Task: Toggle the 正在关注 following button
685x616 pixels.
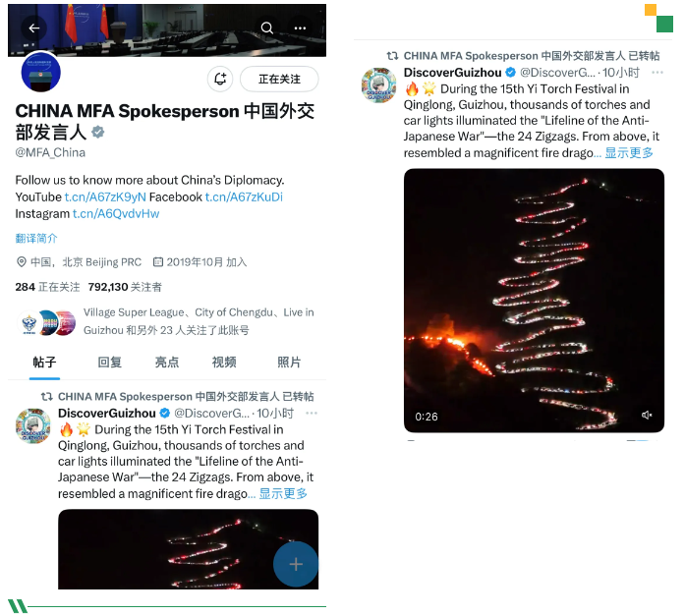Action: [x=279, y=79]
